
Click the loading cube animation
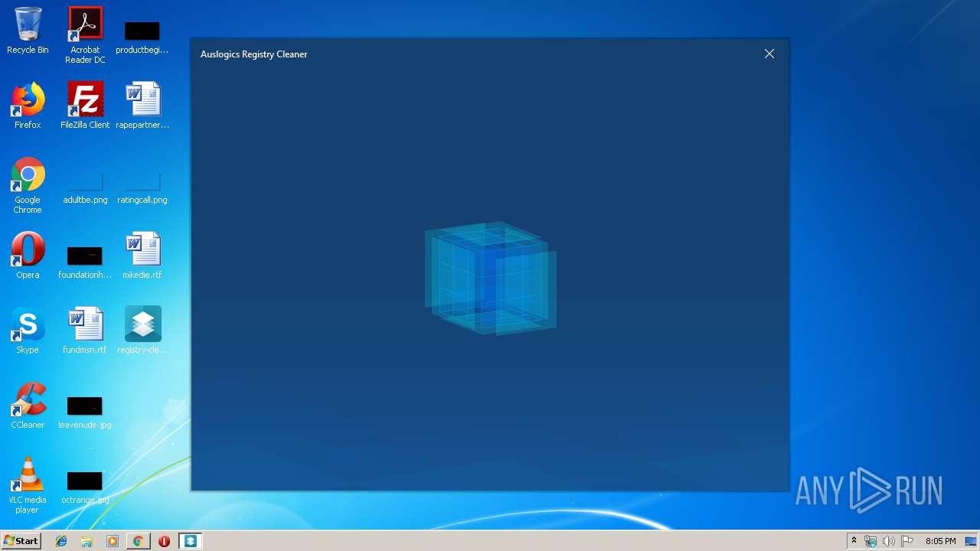tap(491, 279)
